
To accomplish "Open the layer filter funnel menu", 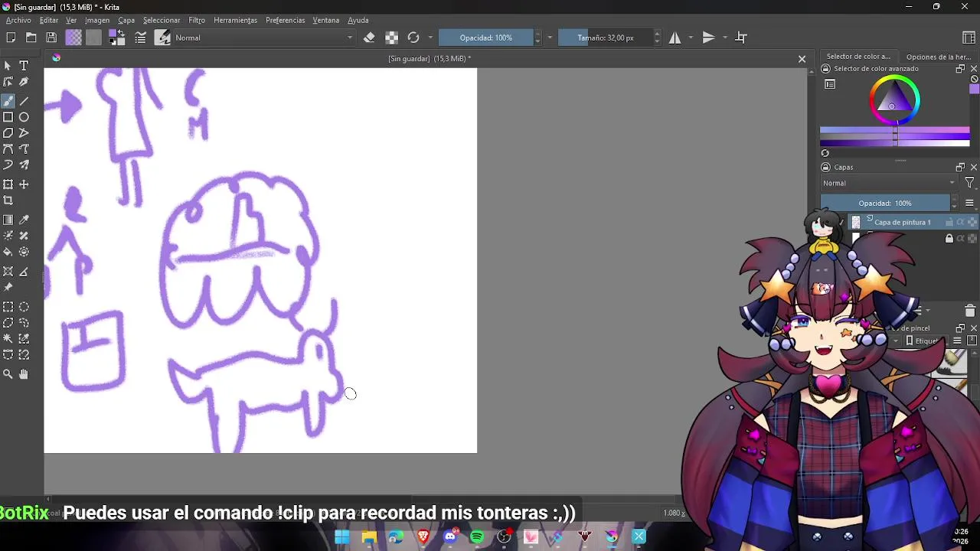I will tap(969, 183).
